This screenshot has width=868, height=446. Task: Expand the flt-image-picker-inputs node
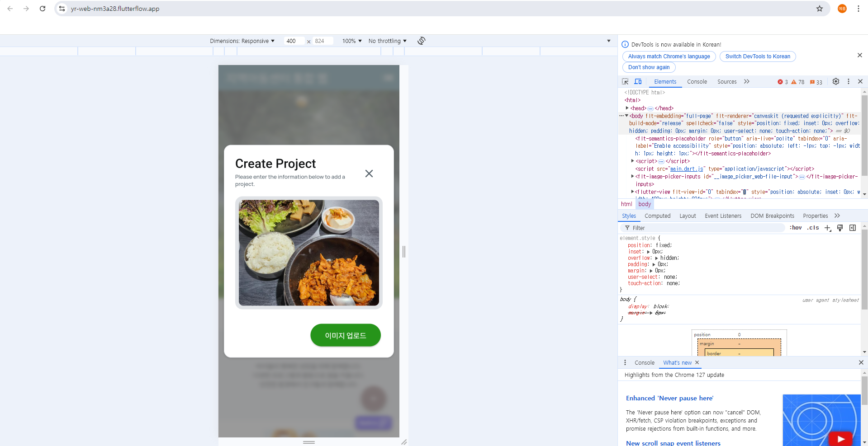(x=632, y=176)
